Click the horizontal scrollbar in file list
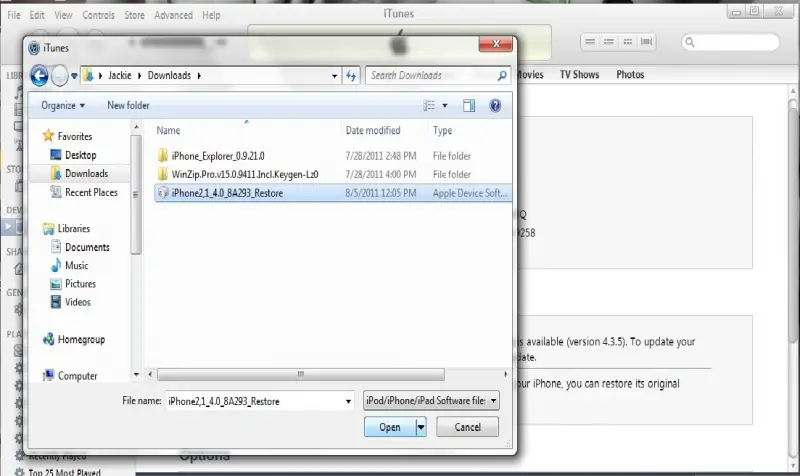The image size is (800, 476). point(301,374)
